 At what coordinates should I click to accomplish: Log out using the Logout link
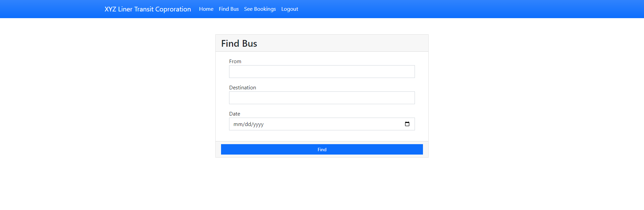[x=289, y=9]
